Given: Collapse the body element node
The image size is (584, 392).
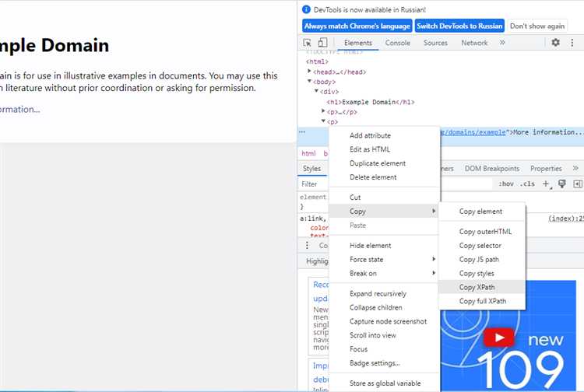Looking at the screenshot, I should (309, 81).
